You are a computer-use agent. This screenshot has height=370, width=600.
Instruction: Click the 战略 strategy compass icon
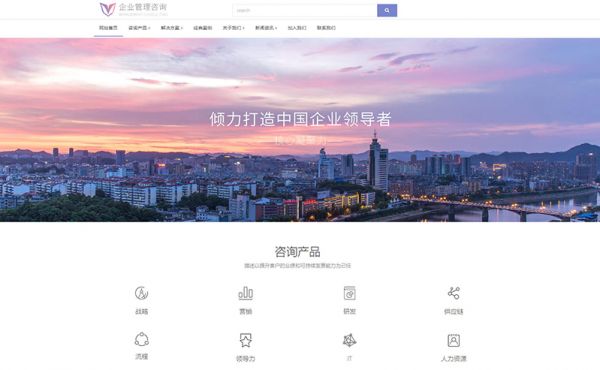pos(142,293)
